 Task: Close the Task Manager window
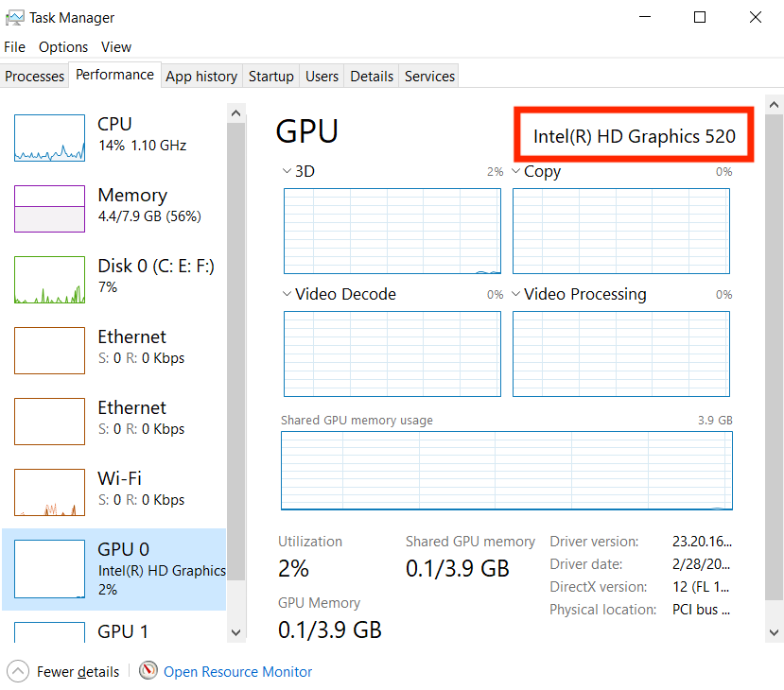756,17
